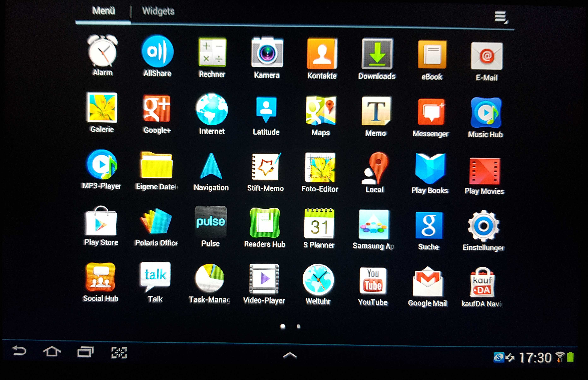Go to first app page indicator

pos(283,326)
